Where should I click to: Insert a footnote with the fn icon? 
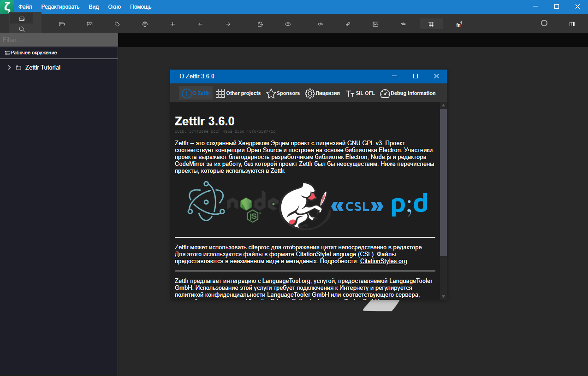[x=459, y=24]
